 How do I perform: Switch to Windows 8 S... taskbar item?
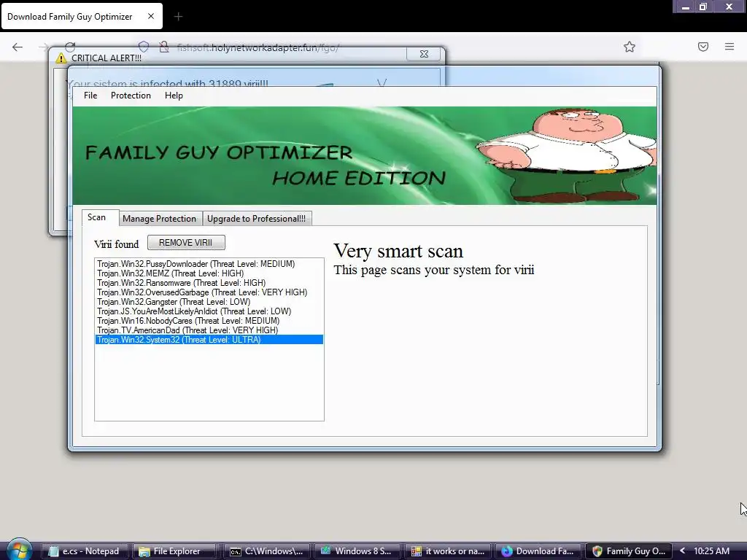[x=357, y=551]
